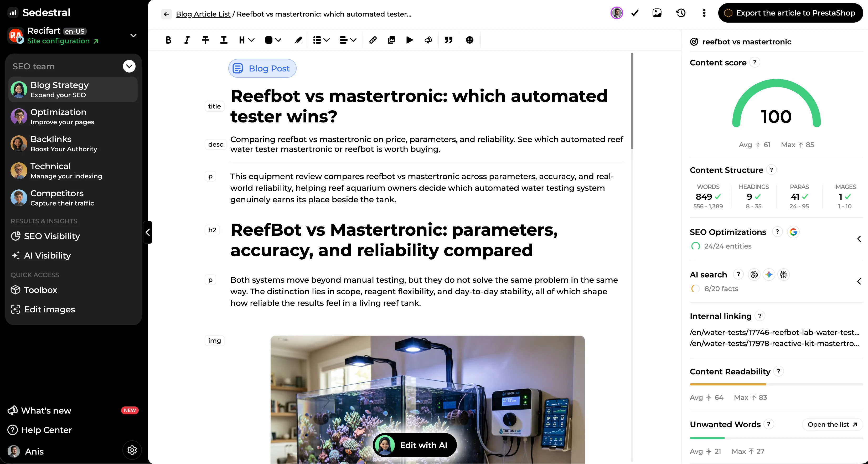Collapse the left sidebar with the arrow handle
The image size is (868, 464).
tap(148, 232)
